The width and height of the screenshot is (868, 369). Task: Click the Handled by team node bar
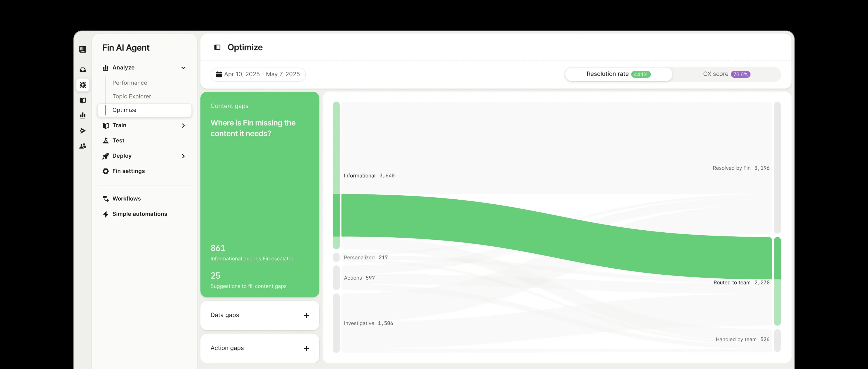coord(777,341)
